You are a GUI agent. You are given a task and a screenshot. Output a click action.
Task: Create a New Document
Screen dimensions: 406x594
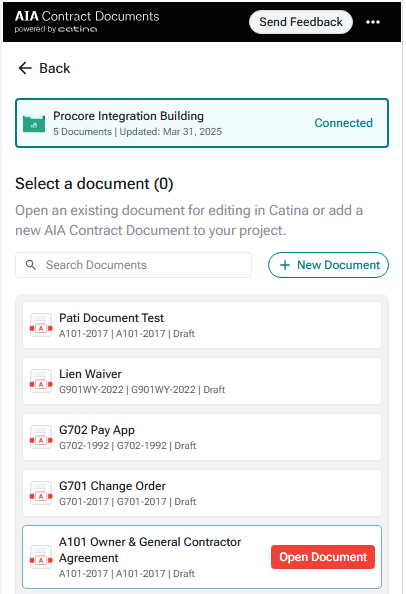point(328,265)
